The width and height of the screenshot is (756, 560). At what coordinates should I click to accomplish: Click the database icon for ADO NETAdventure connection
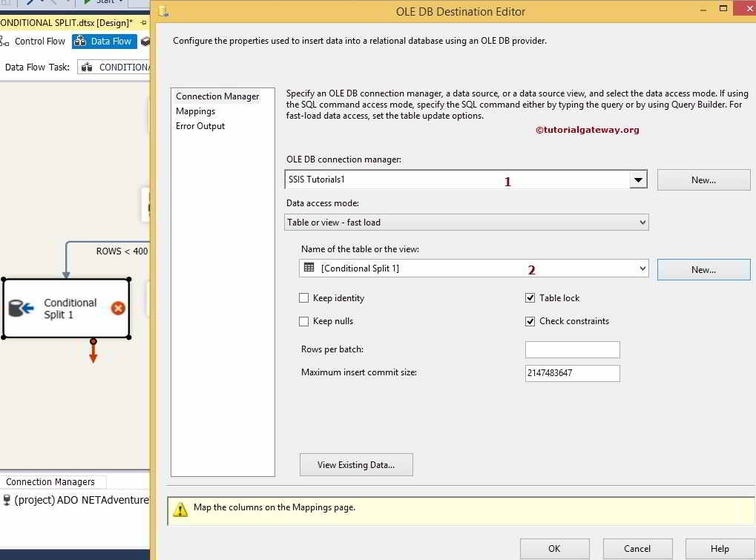tap(6, 500)
